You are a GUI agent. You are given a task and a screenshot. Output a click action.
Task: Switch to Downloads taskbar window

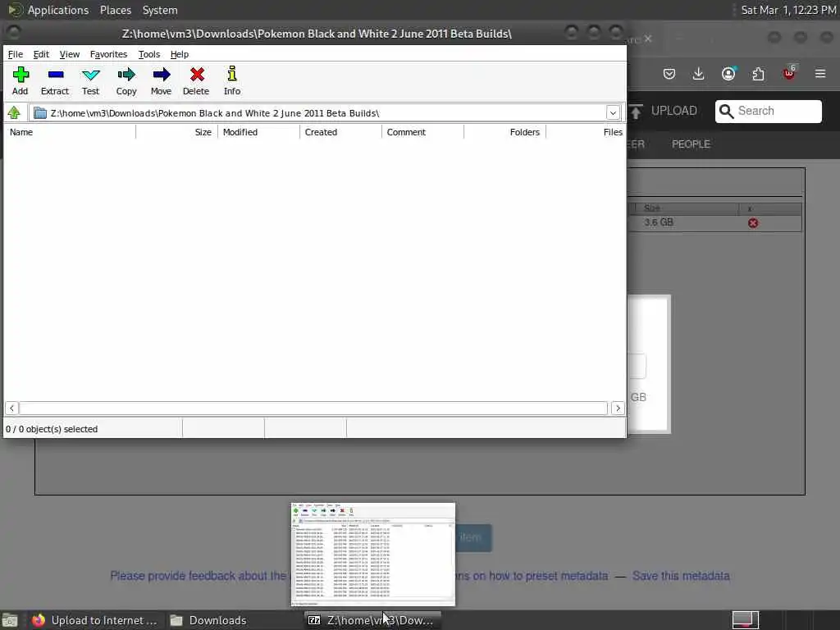click(x=208, y=620)
